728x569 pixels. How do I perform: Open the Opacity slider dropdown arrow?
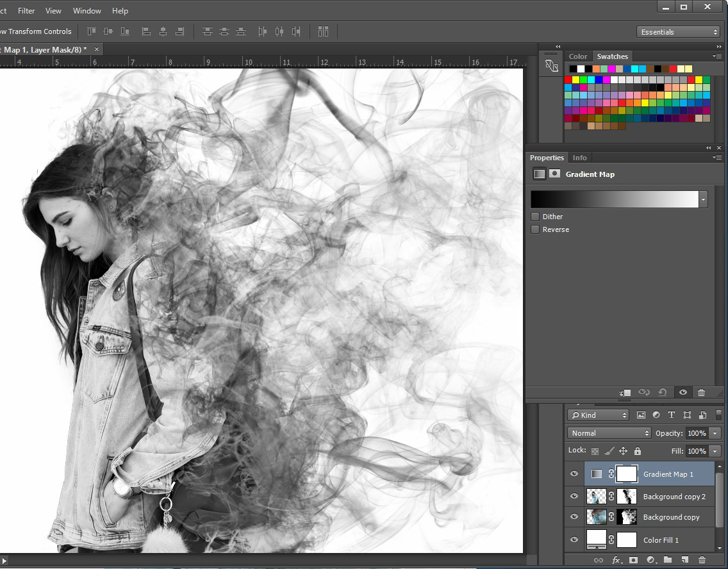[x=715, y=433]
